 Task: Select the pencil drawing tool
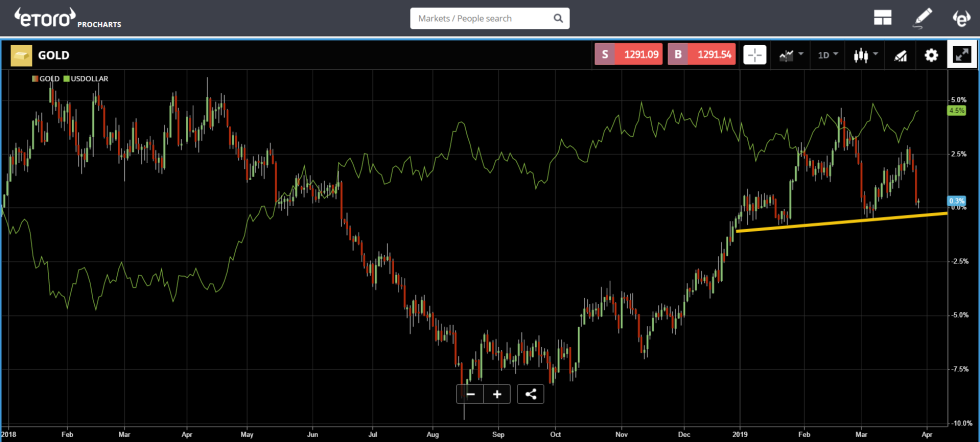922,18
